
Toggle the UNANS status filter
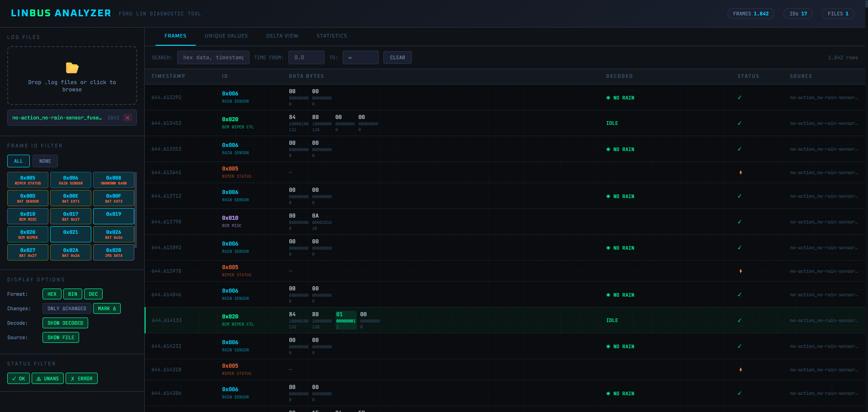point(47,379)
